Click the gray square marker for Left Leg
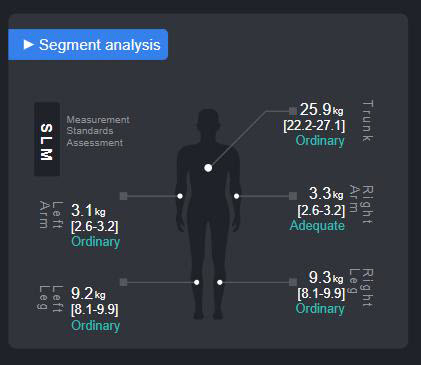Screen dimensions: 421x365 pyautogui.click(x=123, y=282)
